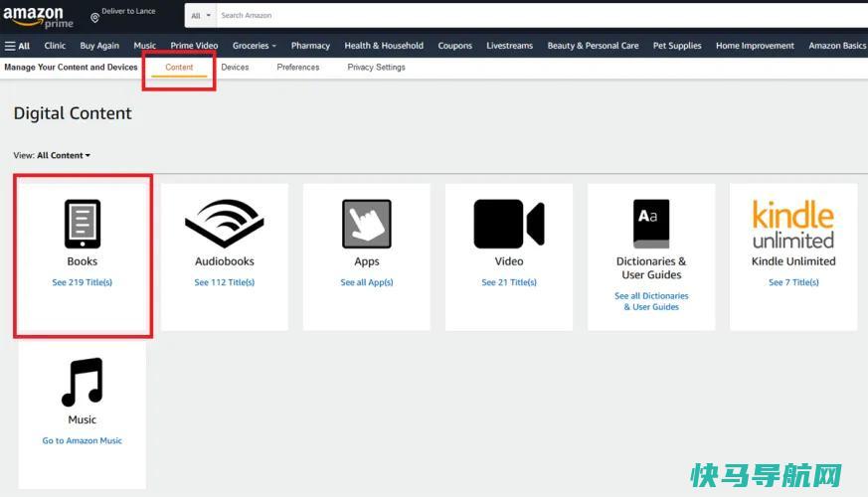The width and height of the screenshot is (868, 497).
Task: Click the Audiobooks Audible icon
Action: (224, 223)
